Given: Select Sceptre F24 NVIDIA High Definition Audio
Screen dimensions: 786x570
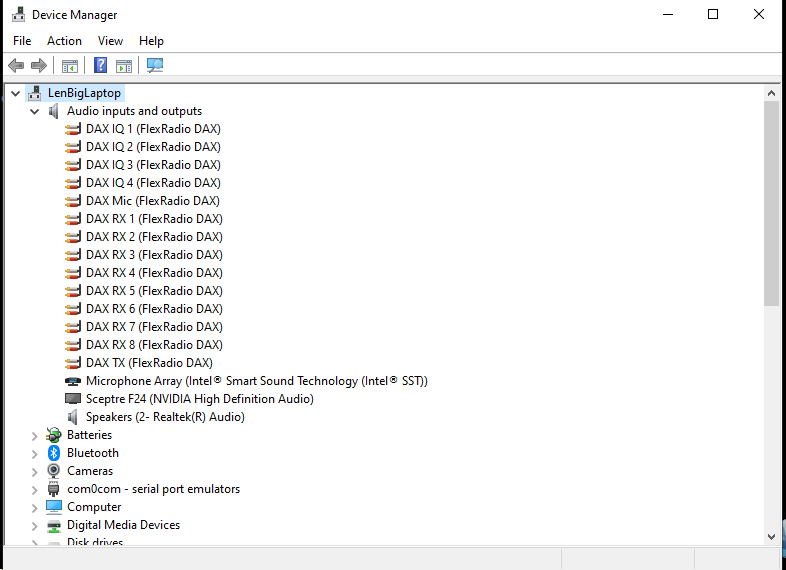Looking at the screenshot, I should click(200, 399).
